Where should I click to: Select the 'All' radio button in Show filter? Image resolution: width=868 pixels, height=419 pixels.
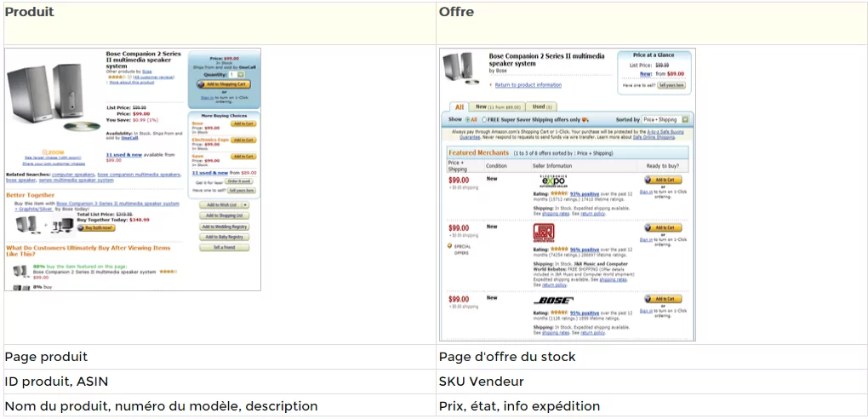[466, 120]
